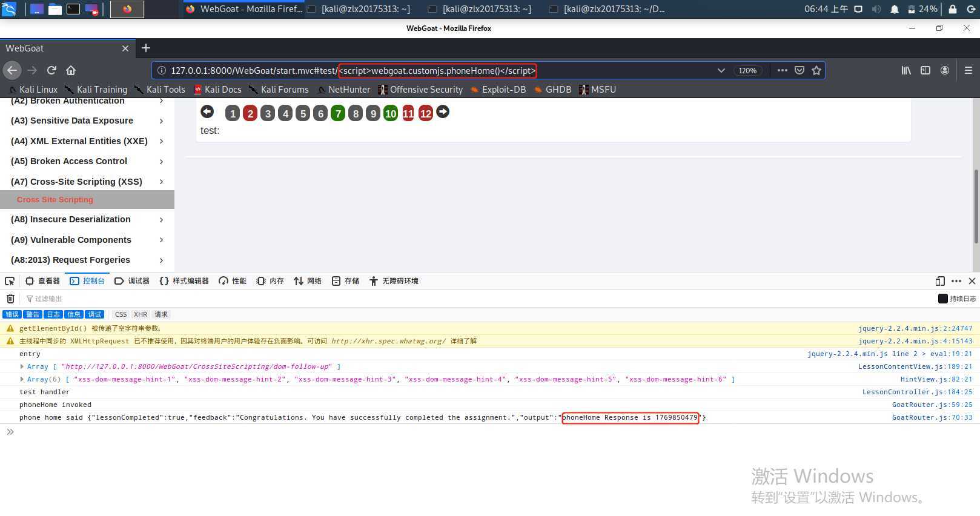Image resolution: width=980 pixels, height=516 pixels.
Task: Bookmark this page with the star icon
Action: tap(816, 70)
